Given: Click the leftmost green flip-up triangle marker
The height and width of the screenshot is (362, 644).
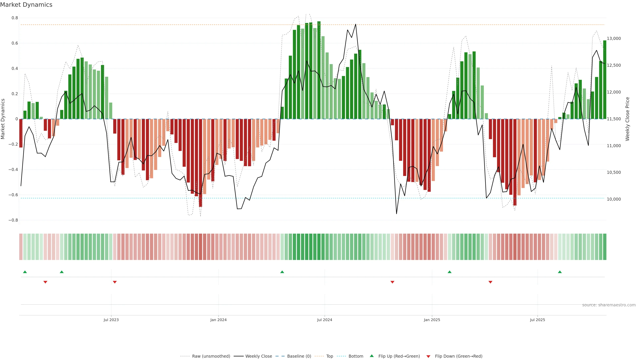Looking at the screenshot, I should coord(25,272).
